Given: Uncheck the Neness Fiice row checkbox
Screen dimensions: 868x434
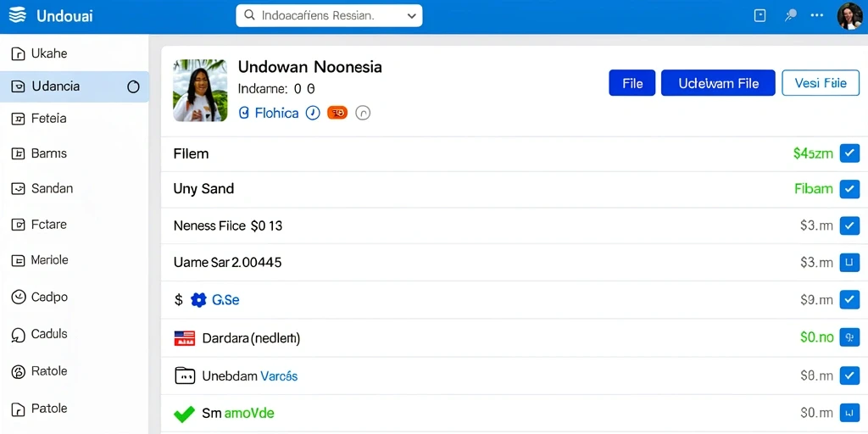Looking at the screenshot, I should (849, 225).
